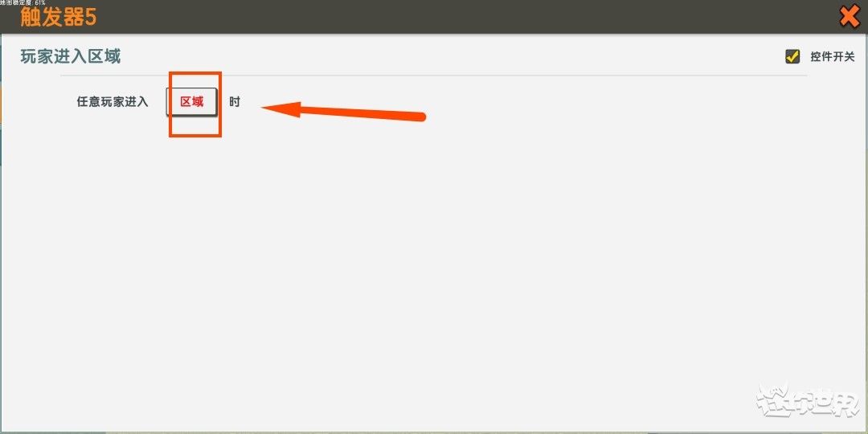Click the orange arrow annotation head
Screen dimensions: 868x434
281,109
